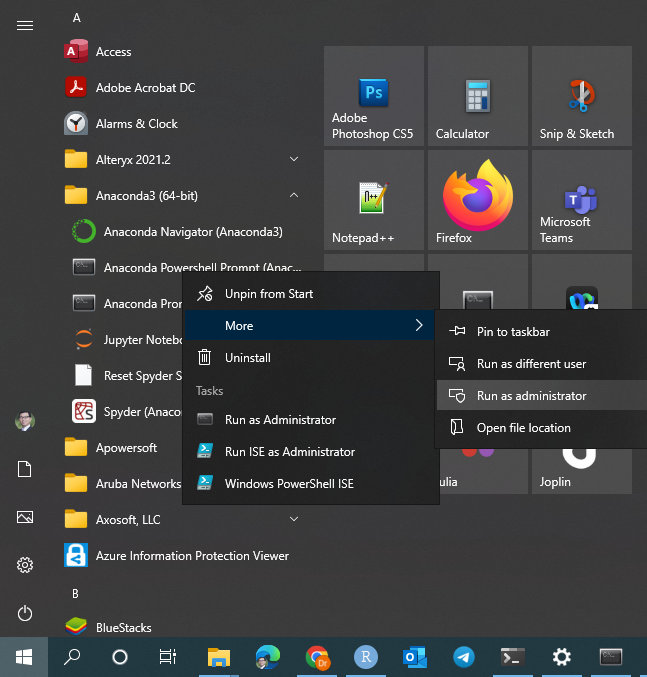Open Microsoft Edge on taskbar
Viewport: 647px width, 677px height.
pos(268,657)
